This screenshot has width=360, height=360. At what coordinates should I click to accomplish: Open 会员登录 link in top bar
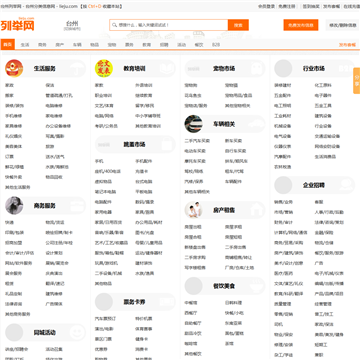266,6
